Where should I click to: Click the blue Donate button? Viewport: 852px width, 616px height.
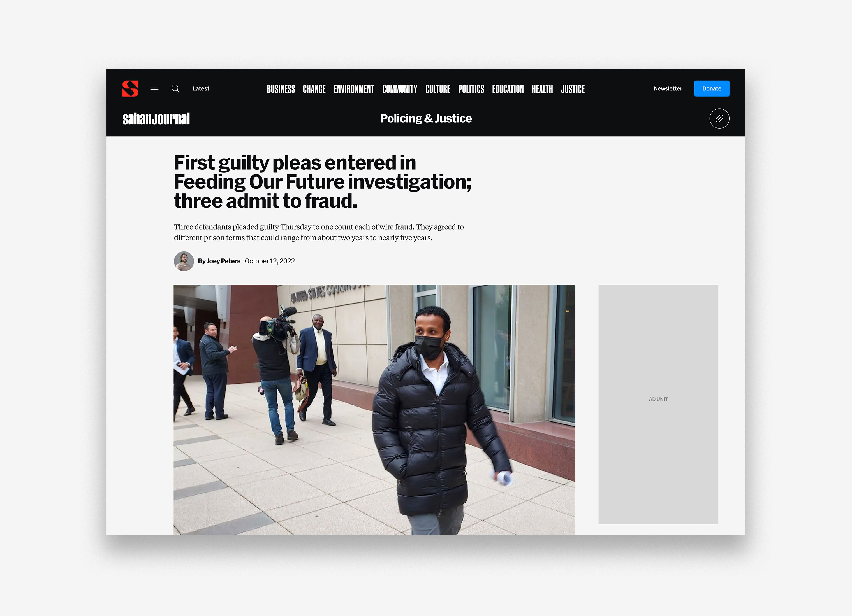pyautogui.click(x=712, y=88)
